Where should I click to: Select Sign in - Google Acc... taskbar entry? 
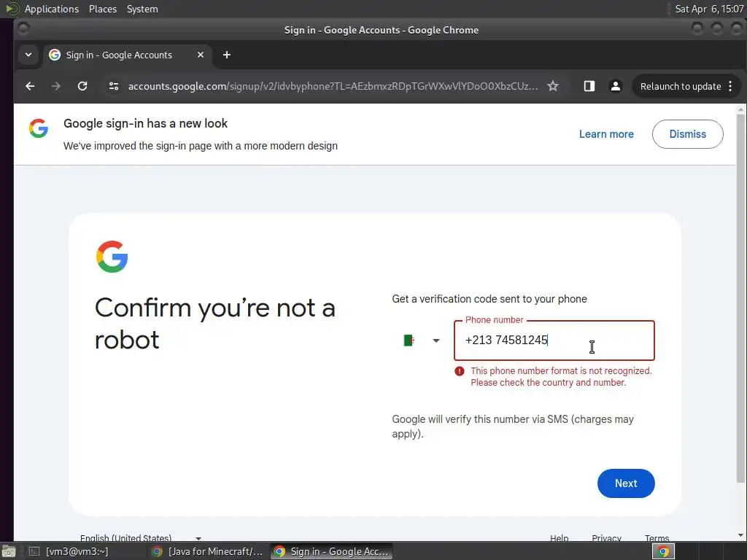click(x=332, y=551)
